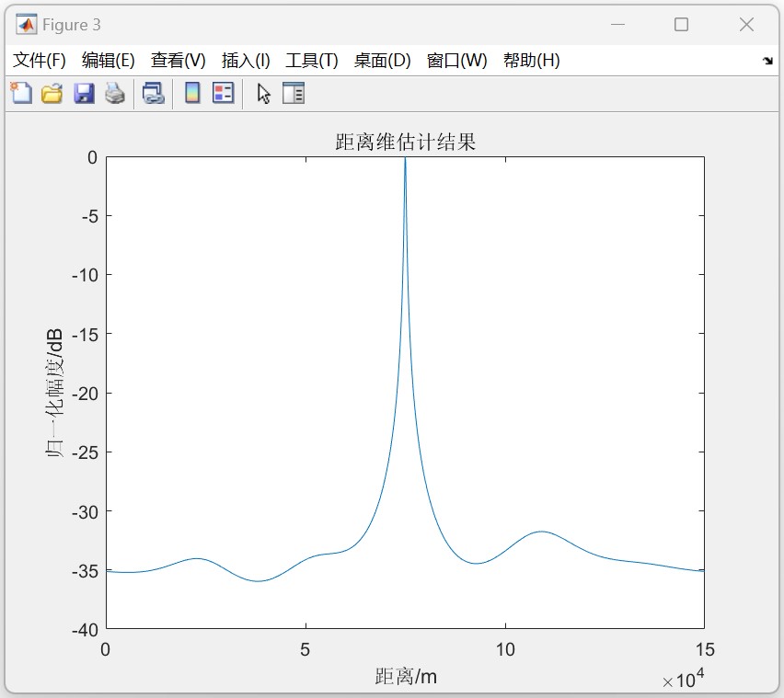Screen dimensions: 784x698
Task: Save the figure using the floppy disk icon
Action: (x=84, y=93)
